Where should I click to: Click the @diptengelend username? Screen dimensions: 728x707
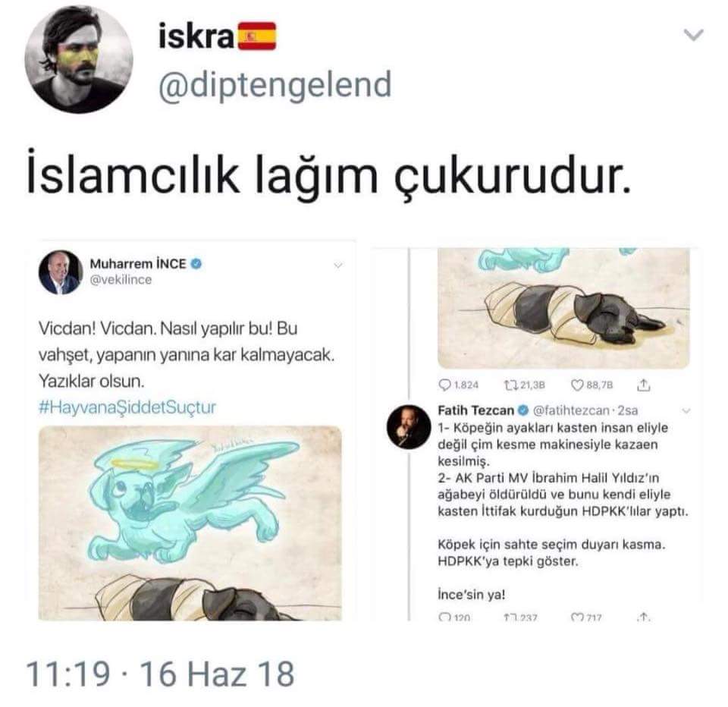(x=275, y=85)
